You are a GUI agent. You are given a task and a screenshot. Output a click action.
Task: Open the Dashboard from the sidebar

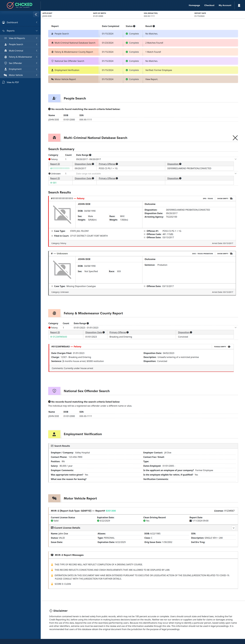[3, 22]
